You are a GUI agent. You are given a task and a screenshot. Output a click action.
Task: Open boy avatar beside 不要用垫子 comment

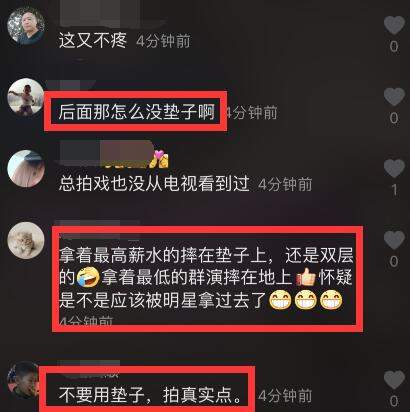click(23, 380)
